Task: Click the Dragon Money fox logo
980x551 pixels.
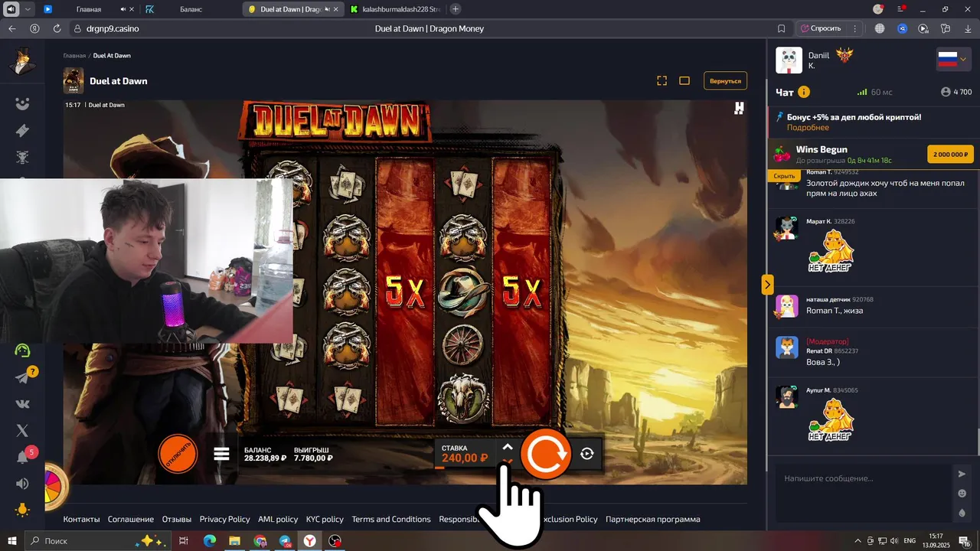Action: click(x=23, y=61)
